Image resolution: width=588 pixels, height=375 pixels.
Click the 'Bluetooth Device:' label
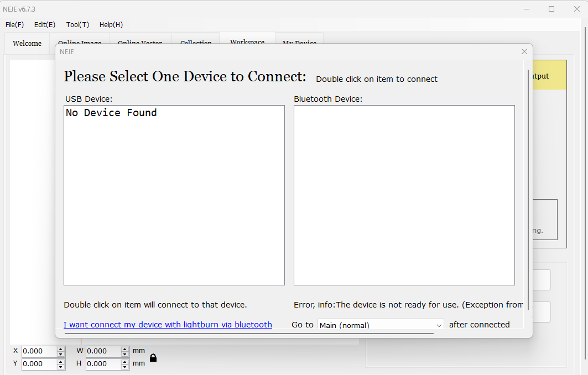(x=328, y=99)
